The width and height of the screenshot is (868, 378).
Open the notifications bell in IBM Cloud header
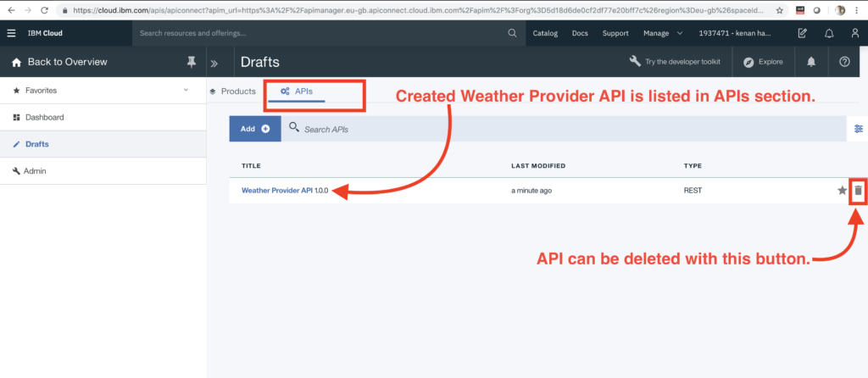[829, 33]
